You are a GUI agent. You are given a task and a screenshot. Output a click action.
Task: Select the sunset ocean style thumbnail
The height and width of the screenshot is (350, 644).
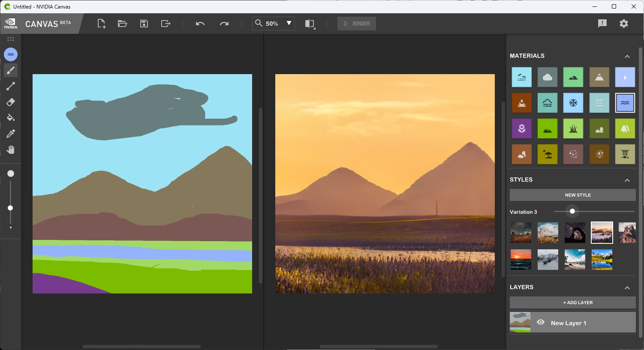pos(521,260)
